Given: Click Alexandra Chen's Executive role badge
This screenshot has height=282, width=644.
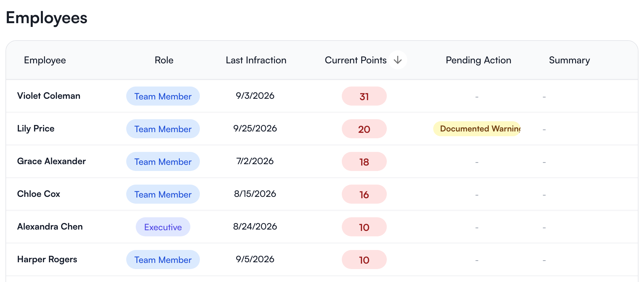Looking at the screenshot, I should [x=163, y=227].
